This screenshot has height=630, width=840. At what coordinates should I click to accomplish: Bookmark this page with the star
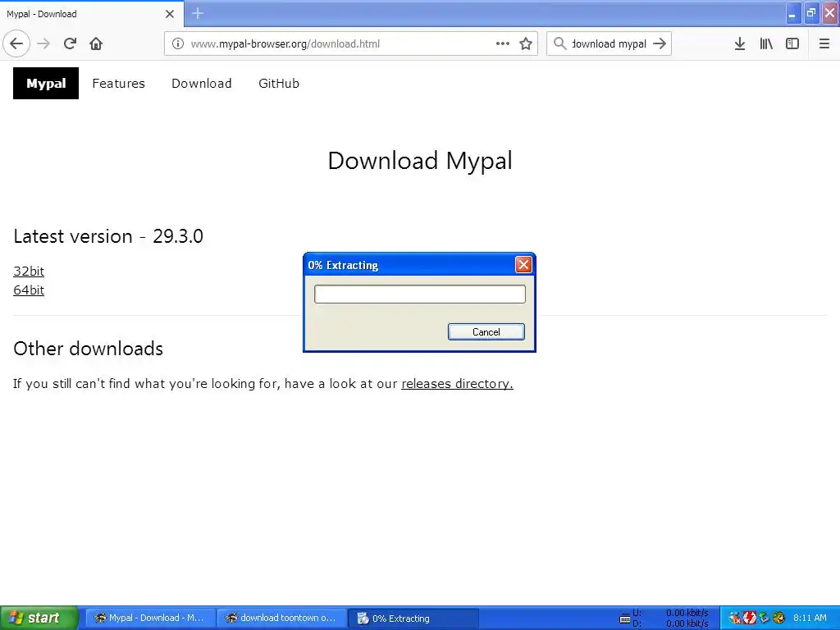pos(526,43)
